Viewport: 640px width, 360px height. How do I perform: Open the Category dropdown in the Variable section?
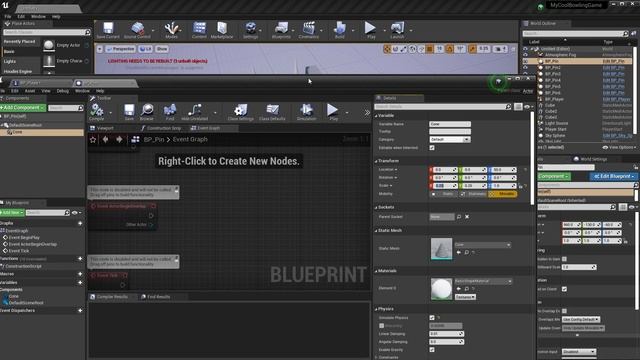point(450,140)
